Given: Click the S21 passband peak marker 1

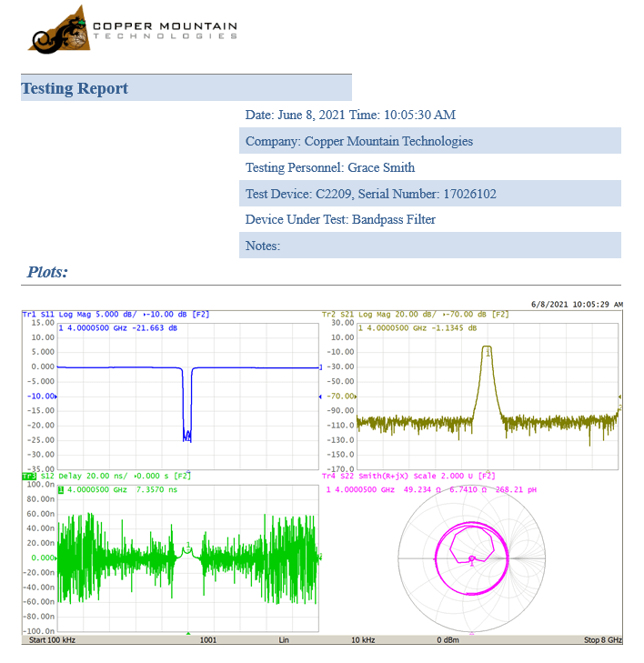Looking at the screenshot, I should (488, 352).
